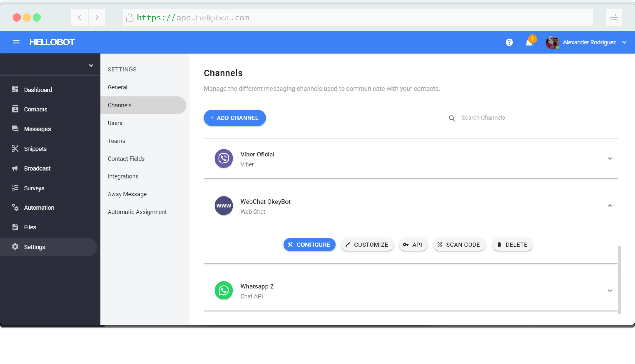635x364 pixels.
Task: Click the DELETE channel button
Action: pyautogui.click(x=512, y=245)
